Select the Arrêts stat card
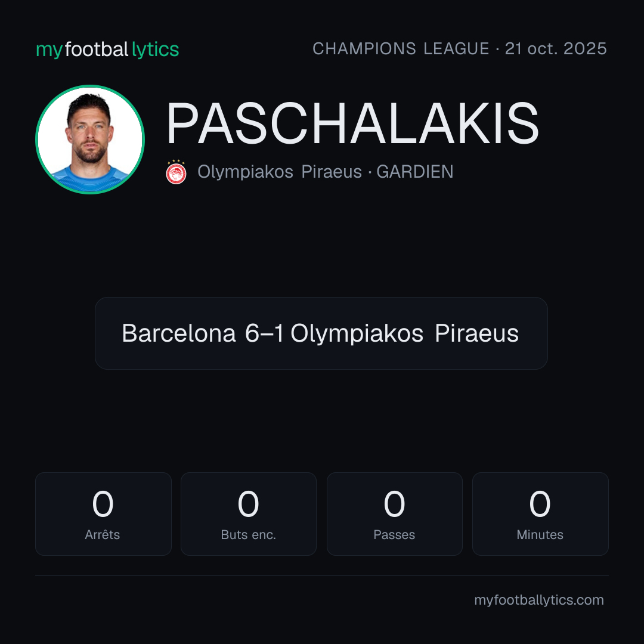Screen dimensions: 644x644 [x=103, y=514]
